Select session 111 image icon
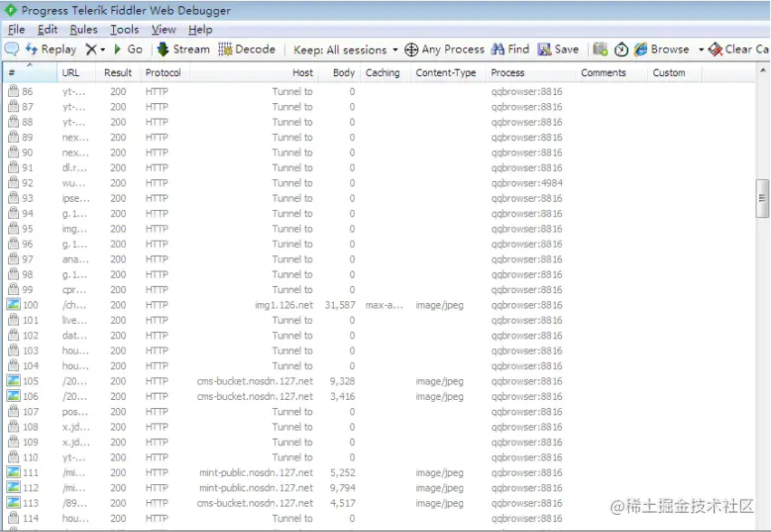 pyautogui.click(x=14, y=472)
